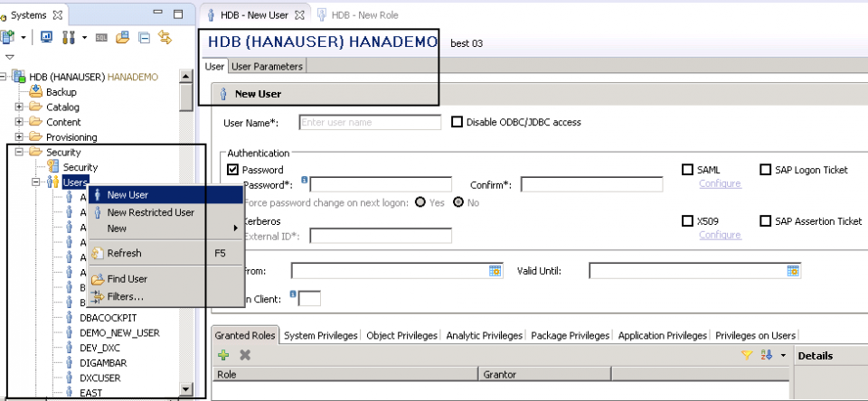The height and width of the screenshot is (401, 868).
Task: Click the Find System folder toolbar icon
Action: click(x=122, y=37)
